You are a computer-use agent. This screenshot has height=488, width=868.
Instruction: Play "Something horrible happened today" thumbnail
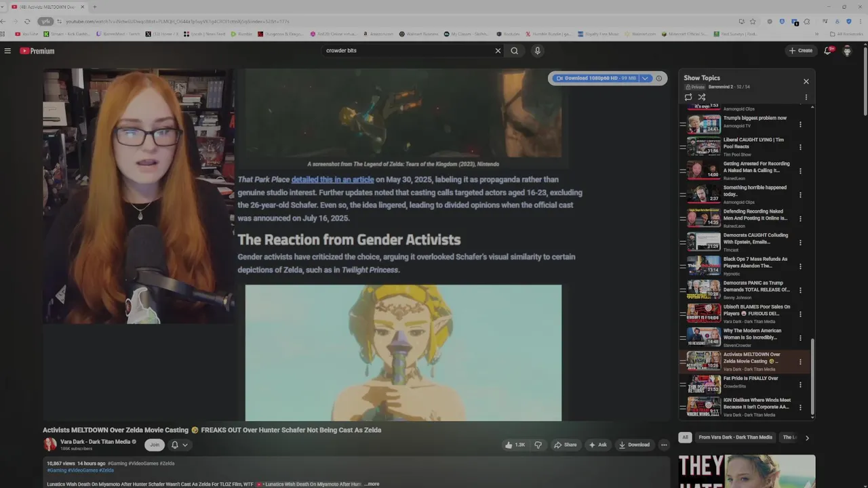(x=704, y=194)
